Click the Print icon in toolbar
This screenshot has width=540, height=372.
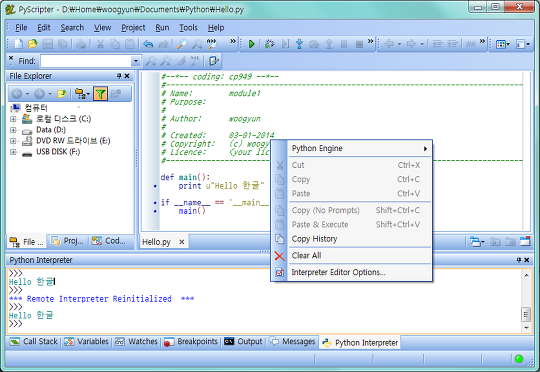click(81, 44)
